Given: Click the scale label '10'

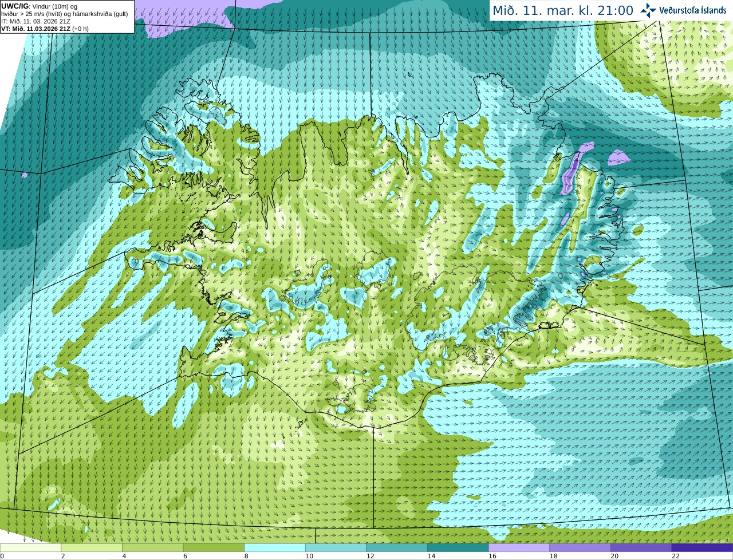Looking at the screenshot, I should tap(309, 556).
